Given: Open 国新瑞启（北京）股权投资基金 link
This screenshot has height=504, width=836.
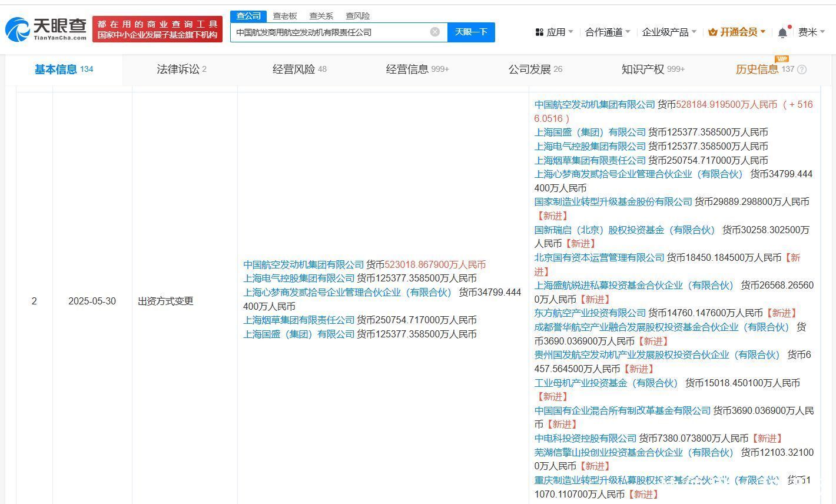Looking at the screenshot, I should point(625,230).
